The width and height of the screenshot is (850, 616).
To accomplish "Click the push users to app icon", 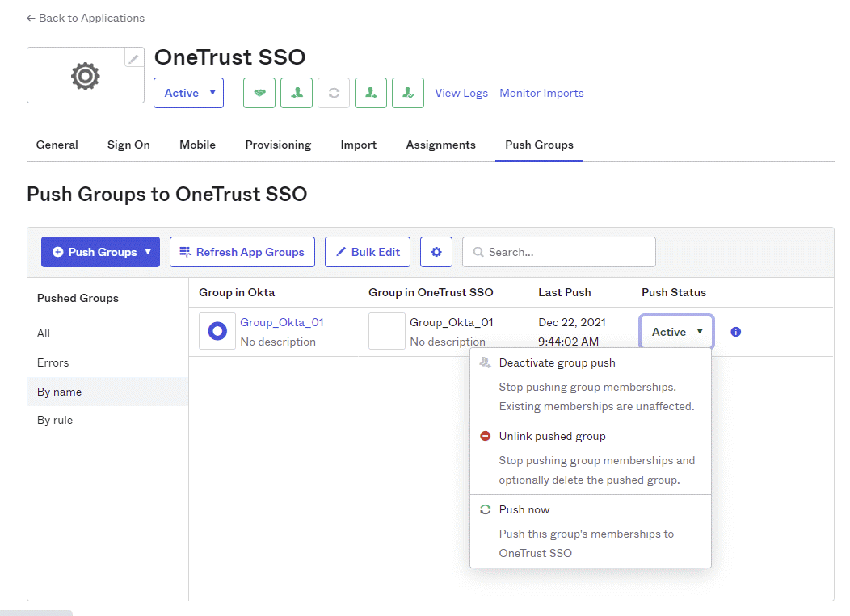I will tap(370, 93).
